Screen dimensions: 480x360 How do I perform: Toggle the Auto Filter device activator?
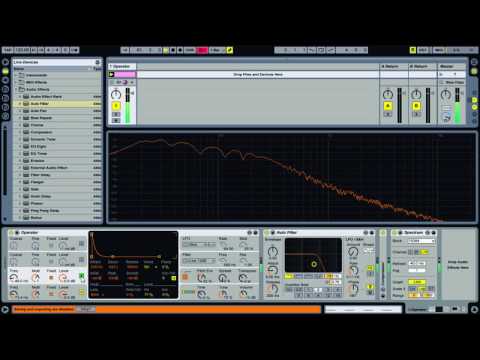coord(268,232)
